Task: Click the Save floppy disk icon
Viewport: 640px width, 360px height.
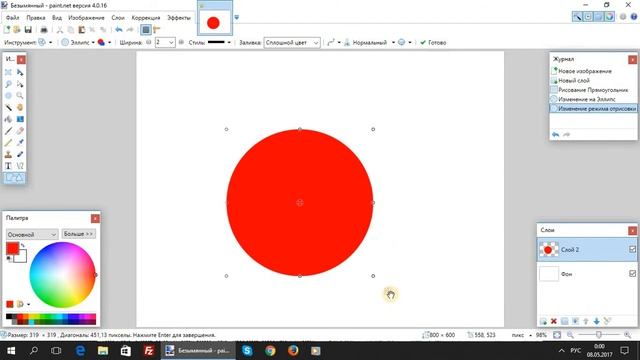Action: click(28, 30)
